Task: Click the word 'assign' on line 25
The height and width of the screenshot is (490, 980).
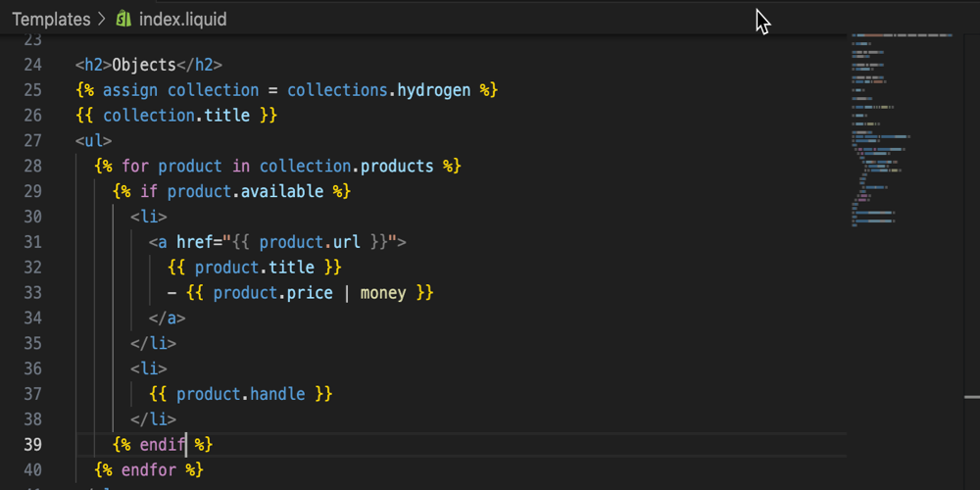Action: (x=130, y=90)
